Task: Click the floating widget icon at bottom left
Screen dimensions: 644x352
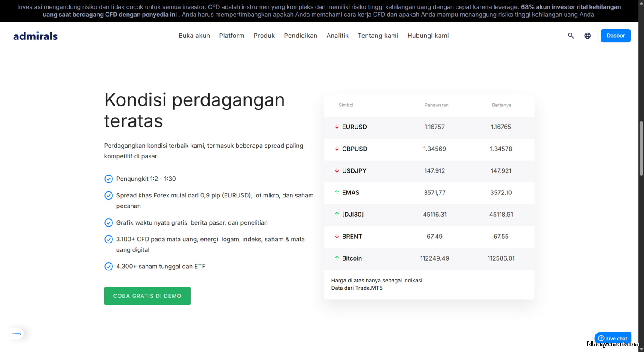Action: click(16, 334)
